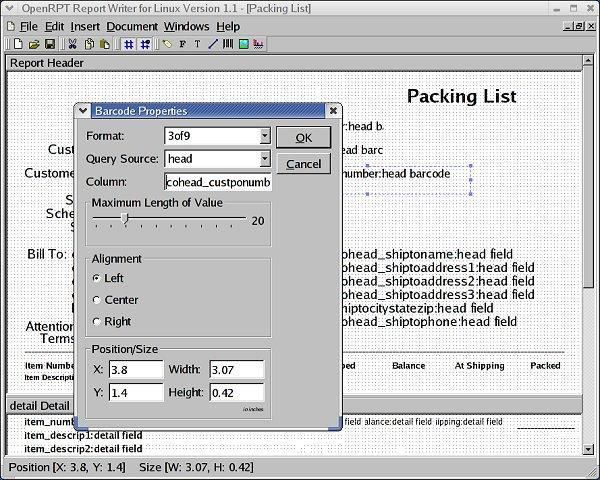Click the Cancel button
600x480 pixels.
point(303,164)
